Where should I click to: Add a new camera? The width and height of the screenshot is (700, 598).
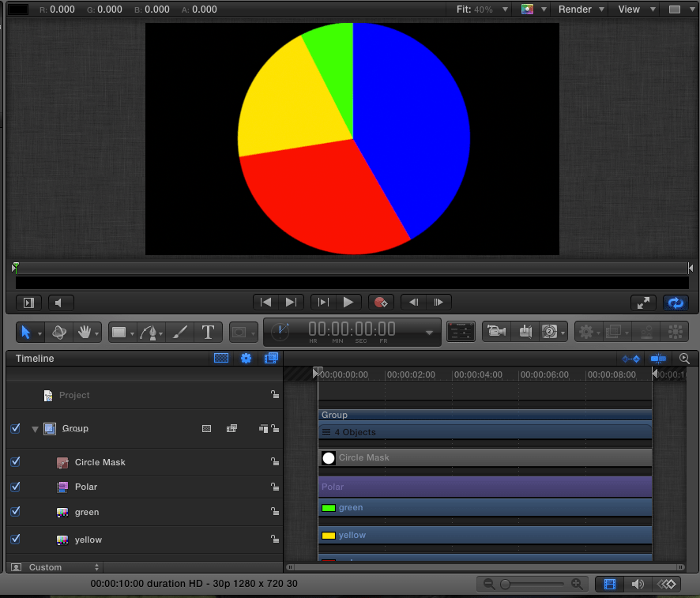point(496,332)
